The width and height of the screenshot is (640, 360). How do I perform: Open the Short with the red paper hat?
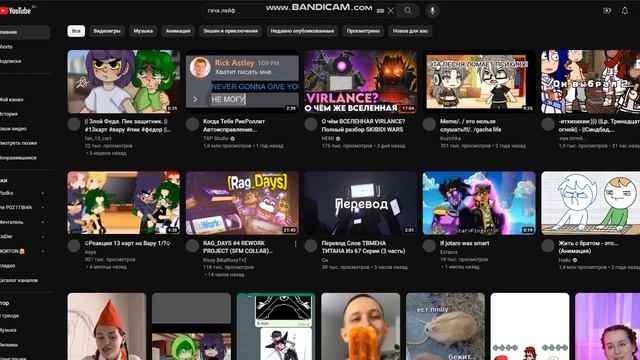107,326
